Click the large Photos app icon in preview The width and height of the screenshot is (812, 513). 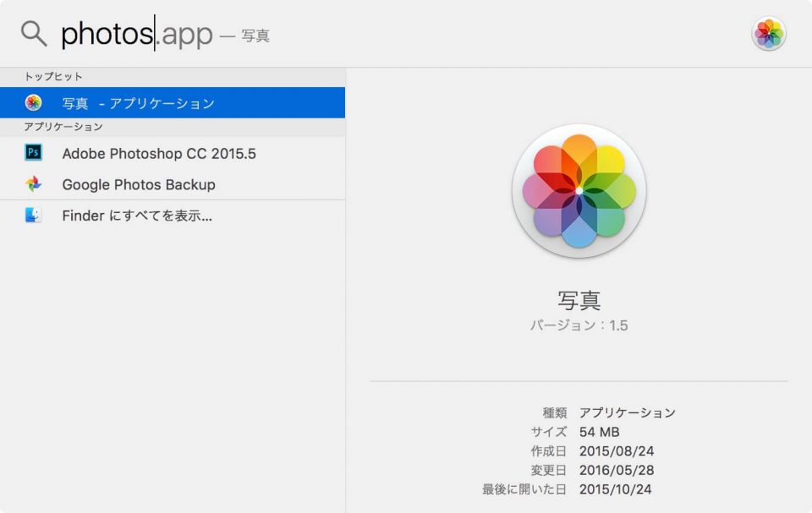tap(579, 191)
